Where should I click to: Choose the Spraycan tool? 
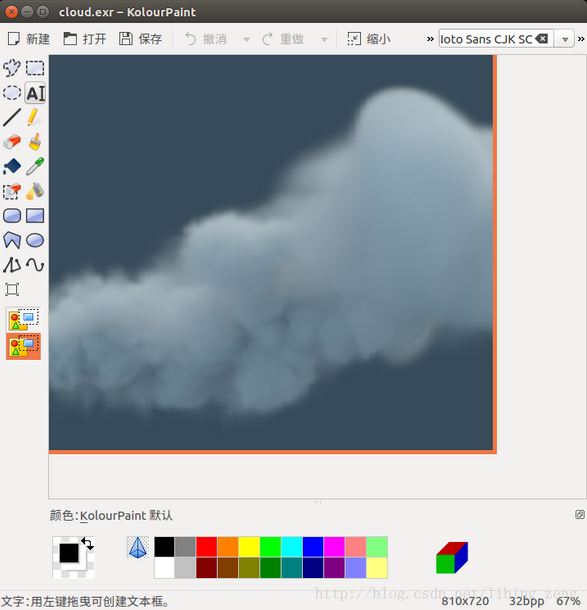[x=35, y=191]
